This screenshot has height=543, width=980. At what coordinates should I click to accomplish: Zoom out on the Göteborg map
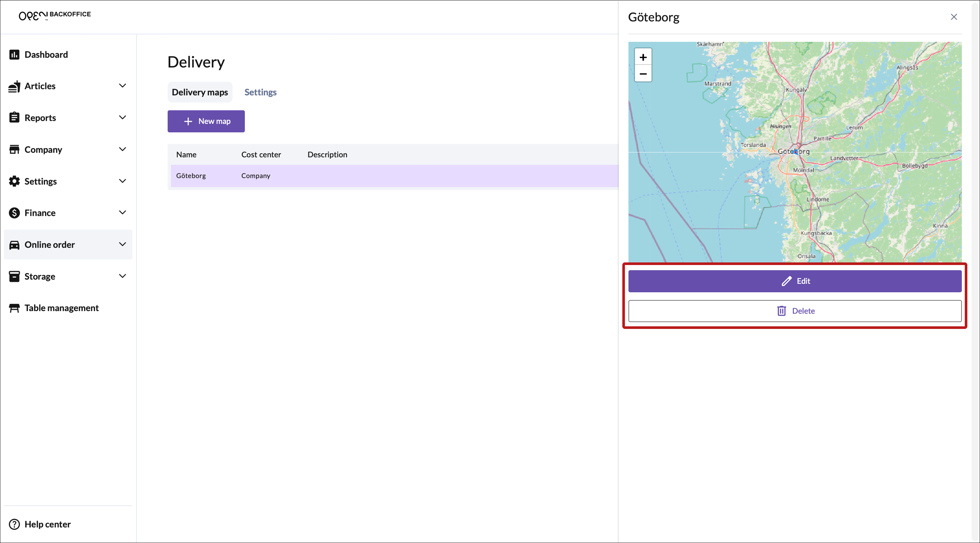click(643, 74)
